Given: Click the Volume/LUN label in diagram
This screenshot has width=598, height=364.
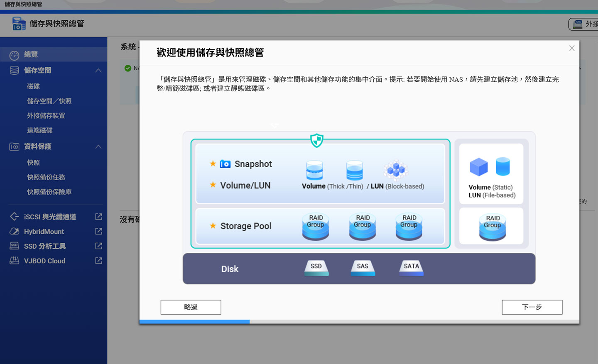Looking at the screenshot, I should click(x=245, y=186).
